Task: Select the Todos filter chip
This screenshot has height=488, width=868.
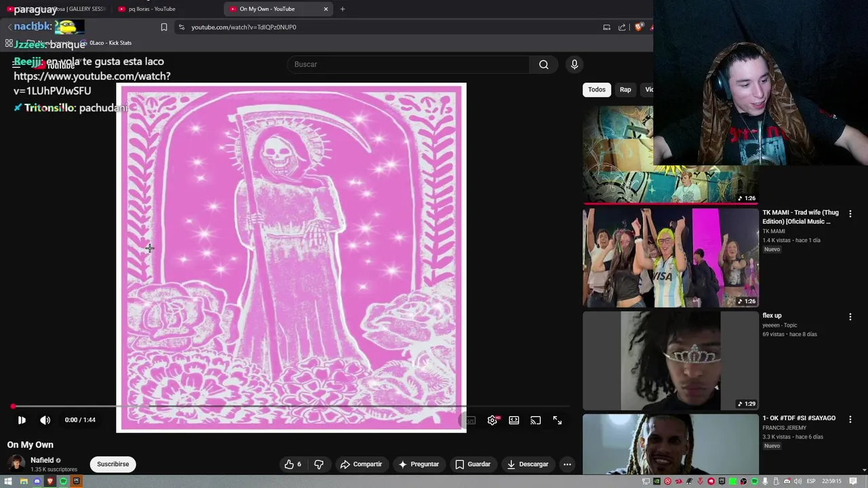Action: 597,89
